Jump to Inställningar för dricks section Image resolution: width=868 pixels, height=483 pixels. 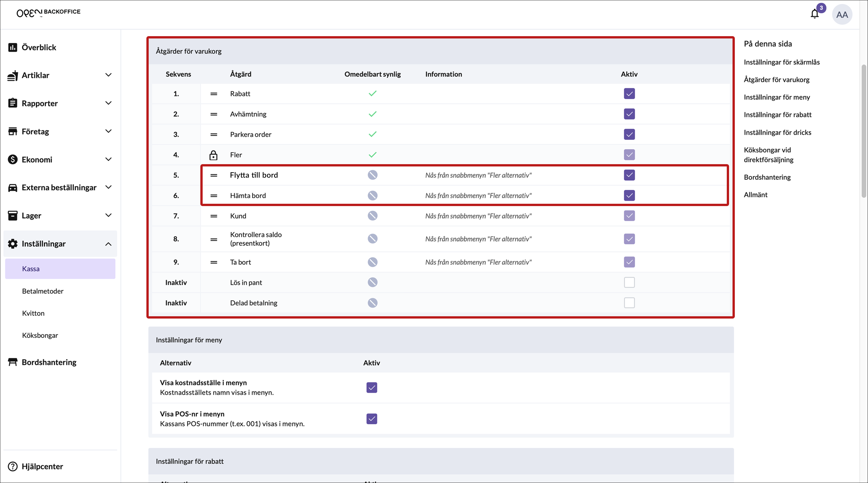(777, 132)
